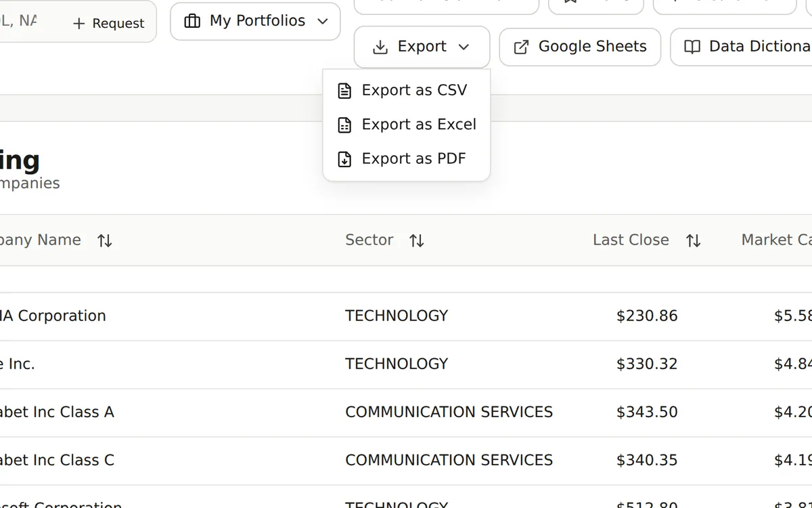The height and width of the screenshot is (508, 812).
Task: Click the company name ending "Inc Class A"
Action: point(57,412)
